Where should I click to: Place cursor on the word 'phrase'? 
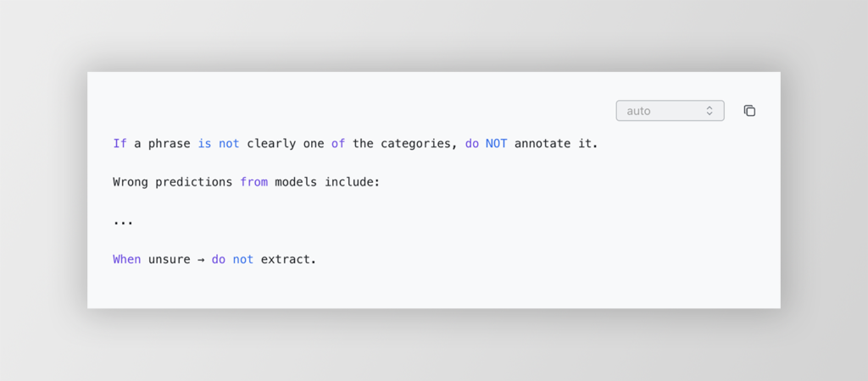(x=169, y=144)
